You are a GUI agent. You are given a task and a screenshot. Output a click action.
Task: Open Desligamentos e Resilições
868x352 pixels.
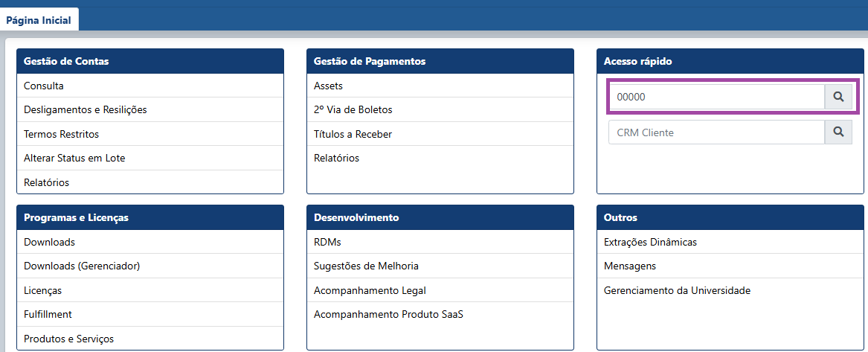[x=86, y=109]
